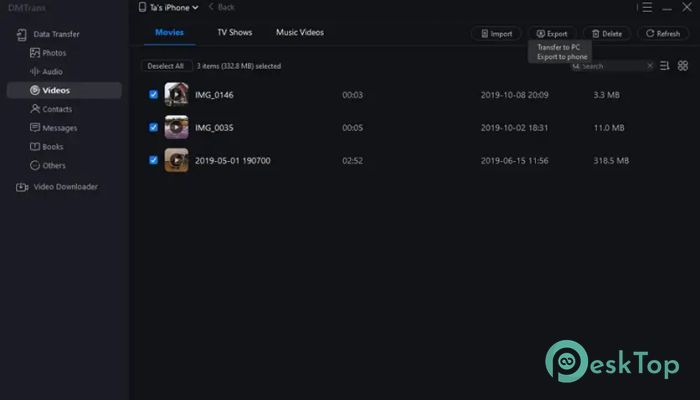Open Contacts in the sidebar
The width and height of the screenshot is (700, 400).
[x=51, y=109]
